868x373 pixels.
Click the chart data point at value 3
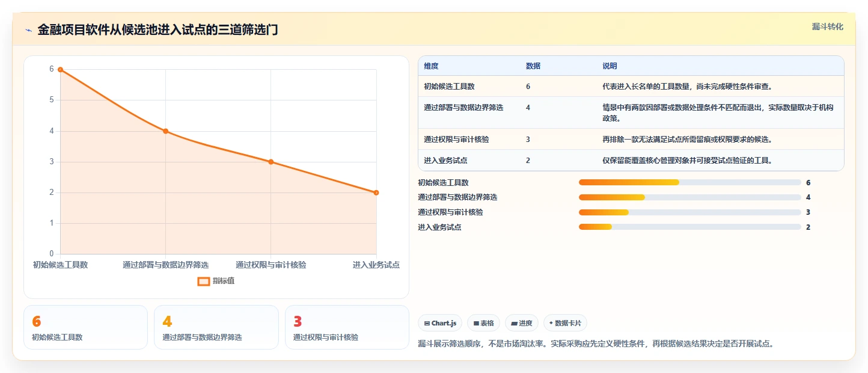coord(271,162)
